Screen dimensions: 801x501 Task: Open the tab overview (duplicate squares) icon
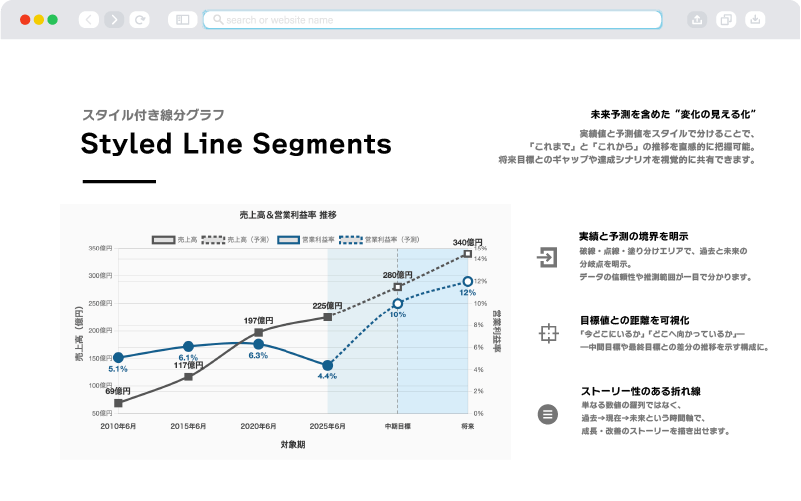(x=726, y=19)
